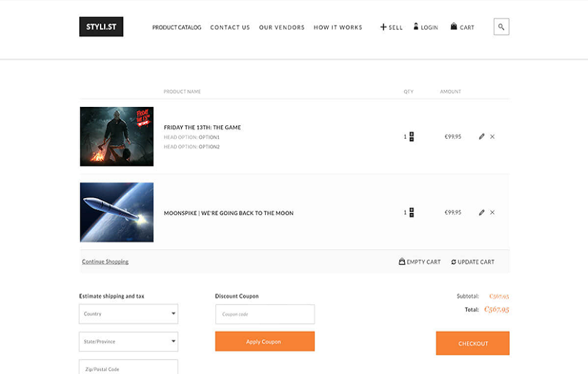Click the Amount column header
Screen dimensions: 588x374
tap(450, 91)
